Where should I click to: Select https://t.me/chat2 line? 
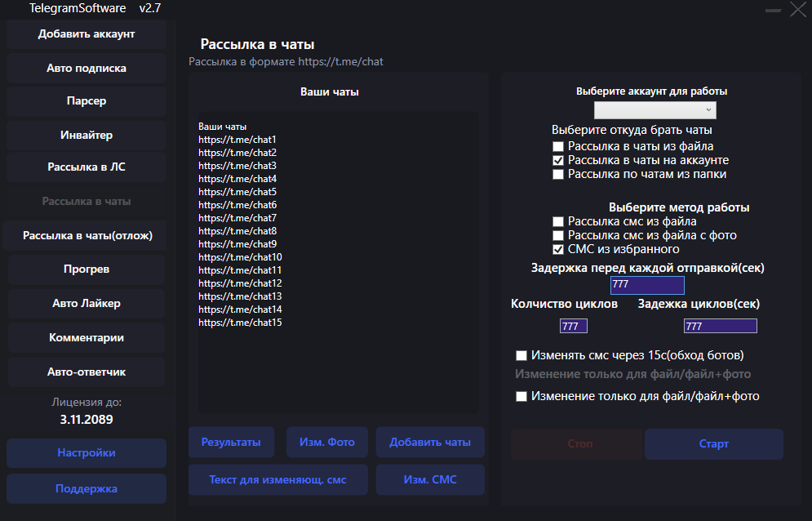(x=237, y=153)
